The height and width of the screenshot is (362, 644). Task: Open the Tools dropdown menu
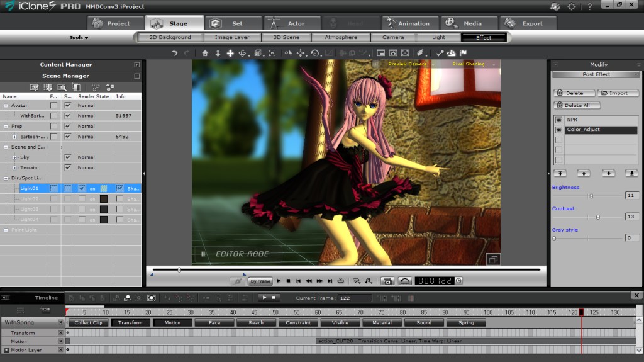[x=79, y=38]
